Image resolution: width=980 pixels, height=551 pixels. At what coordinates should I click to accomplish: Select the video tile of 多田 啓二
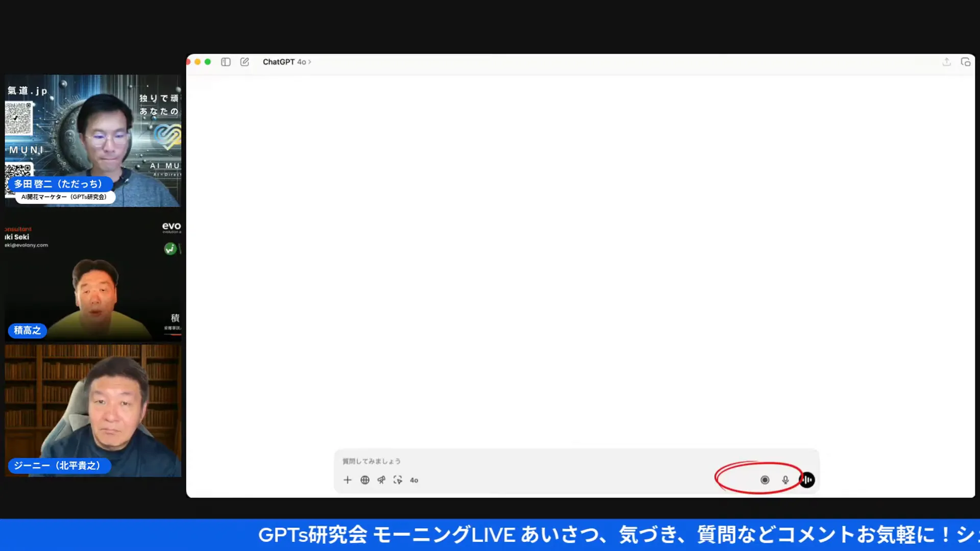93,141
